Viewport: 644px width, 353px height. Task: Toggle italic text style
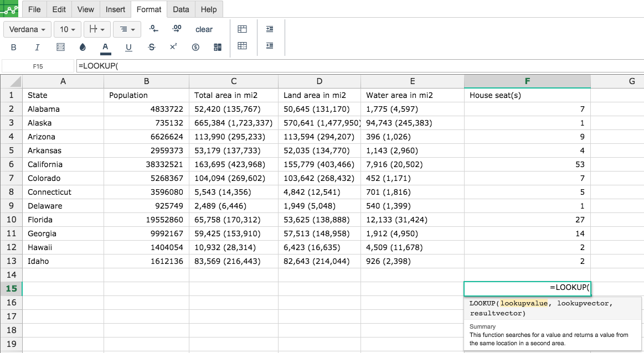click(37, 47)
